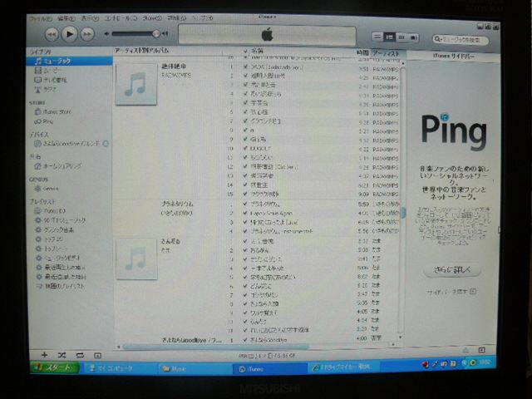Click the checkmark column header
Screen dimensions: 532x399
245,52
